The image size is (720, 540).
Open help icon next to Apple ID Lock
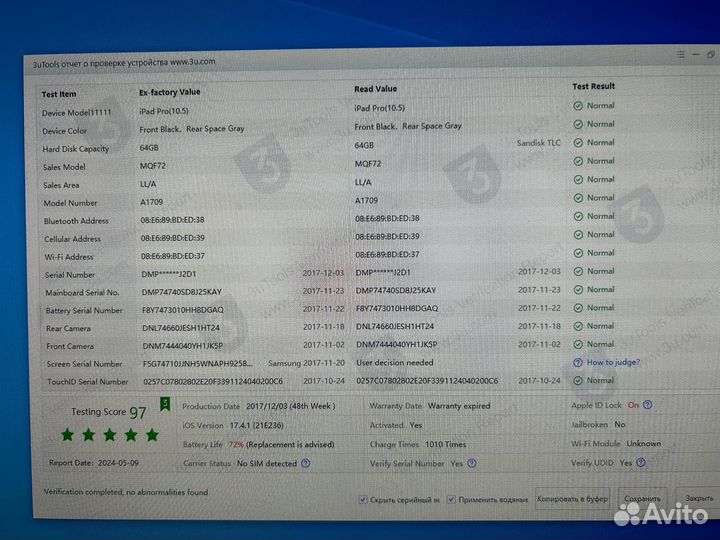coord(647,405)
